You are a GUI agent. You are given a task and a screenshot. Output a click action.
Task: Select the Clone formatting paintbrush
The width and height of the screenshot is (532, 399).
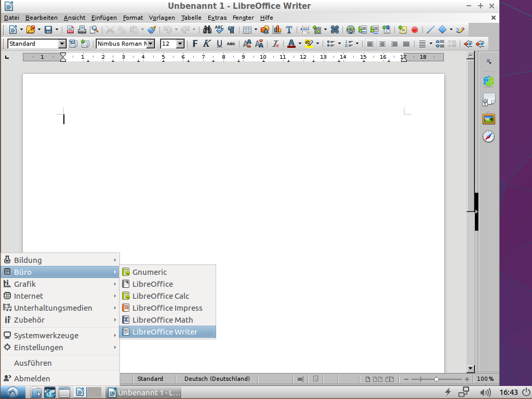152,30
